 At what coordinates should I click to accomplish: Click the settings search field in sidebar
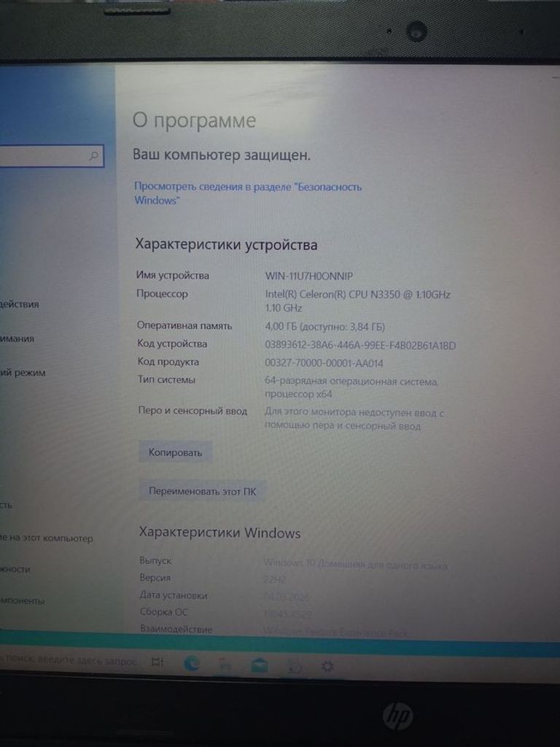click(50, 156)
